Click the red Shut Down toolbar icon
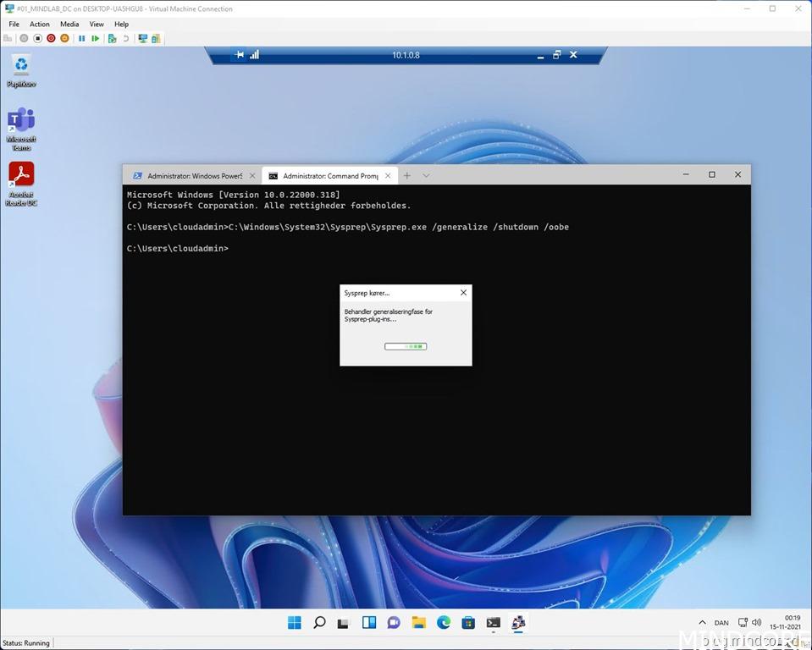The height and width of the screenshot is (650, 812). [x=51, y=38]
